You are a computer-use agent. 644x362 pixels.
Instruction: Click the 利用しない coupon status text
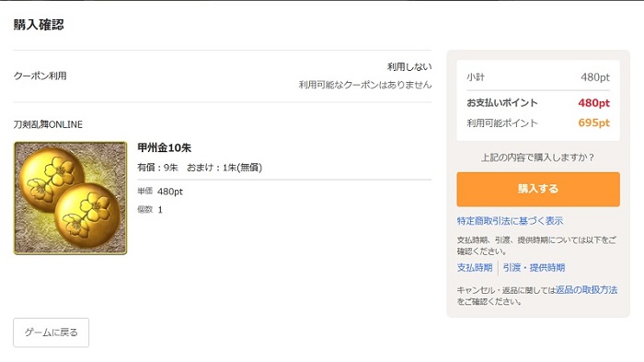coord(409,66)
